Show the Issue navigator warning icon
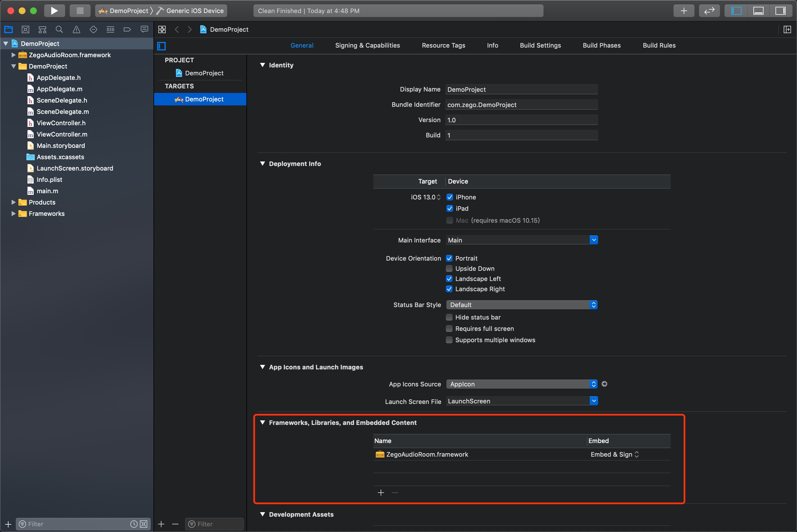Viewport: 797px width, 532px height. [76, 29]
